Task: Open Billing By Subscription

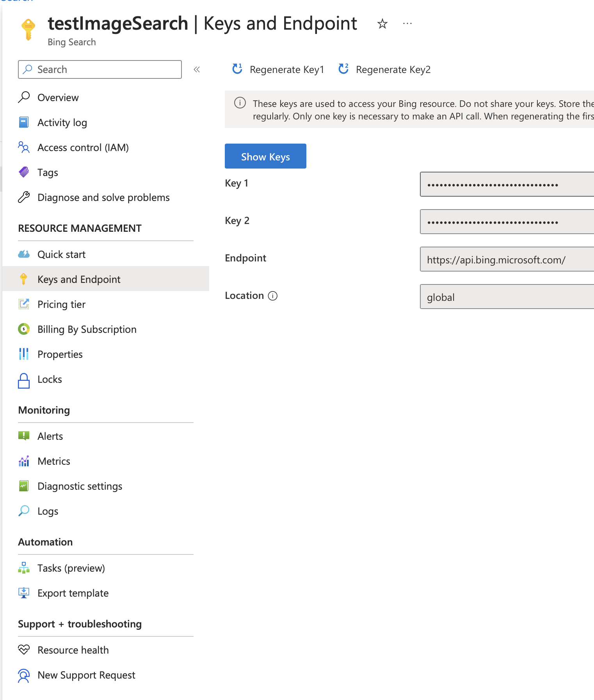Action: pos(87,329)
